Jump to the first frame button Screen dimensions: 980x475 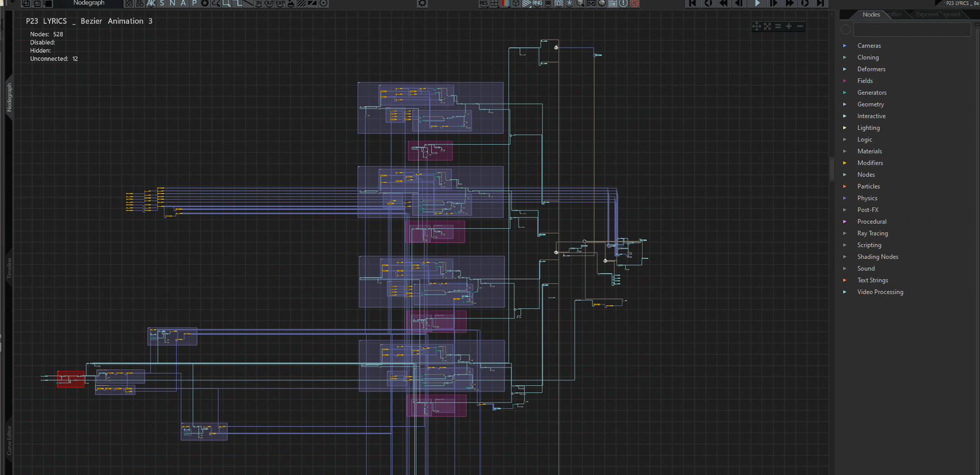tap(692, 4)
